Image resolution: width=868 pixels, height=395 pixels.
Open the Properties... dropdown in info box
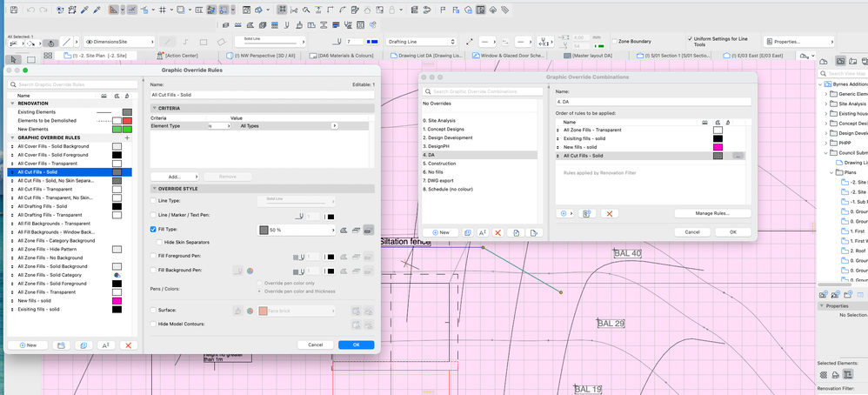click(798, 42)
